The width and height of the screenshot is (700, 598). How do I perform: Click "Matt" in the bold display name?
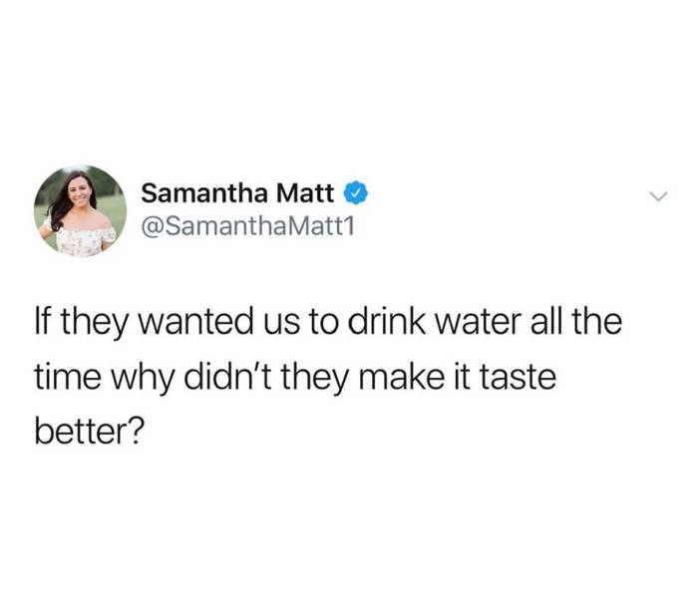[305, 192]
